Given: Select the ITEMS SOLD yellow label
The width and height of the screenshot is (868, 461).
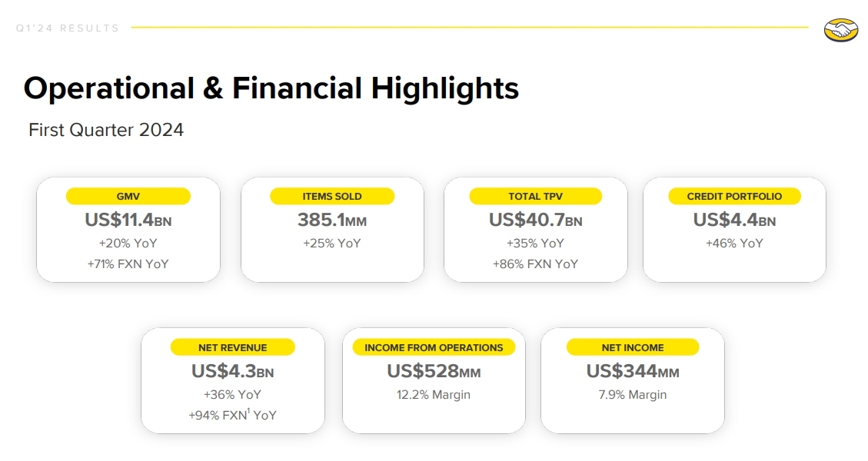Looking at the screenshot, I should [332, 197].
